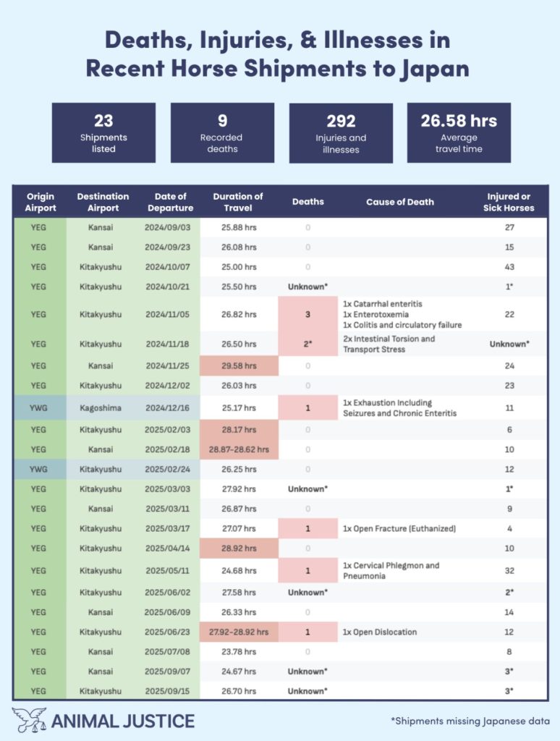Click '1x Open Fracture (Euthanized)' cause text
The width and height of the screenshot is (560, 741).
(x=399, y=529)
